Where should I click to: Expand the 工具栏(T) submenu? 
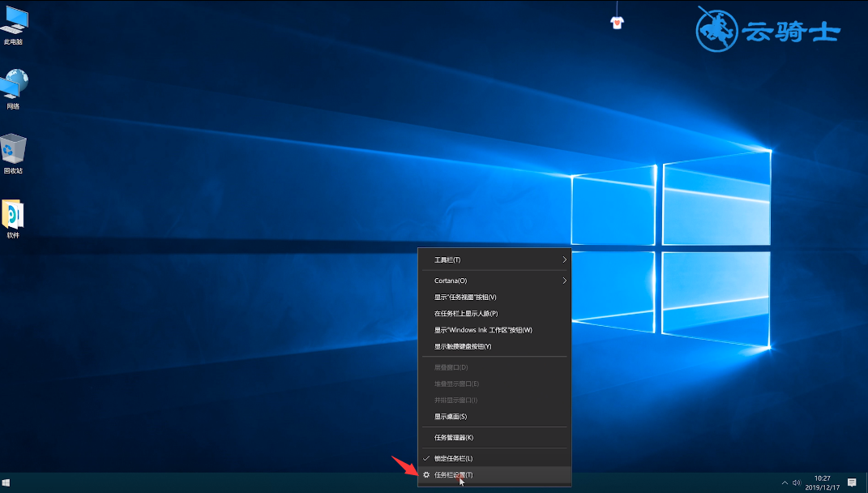[495, 259]
